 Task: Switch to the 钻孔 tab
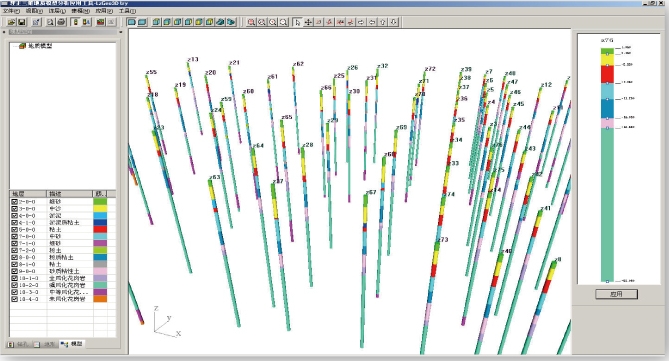tap(20, 344)
